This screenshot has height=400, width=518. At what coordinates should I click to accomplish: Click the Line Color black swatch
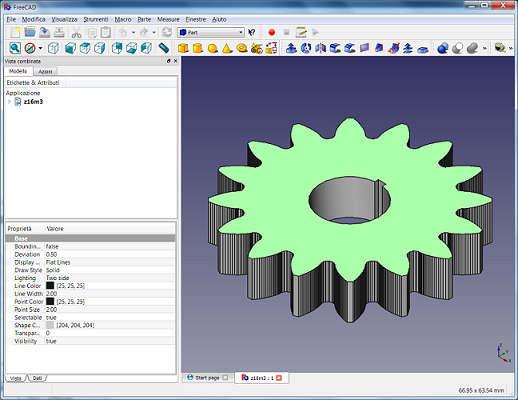tap(50, 286)
